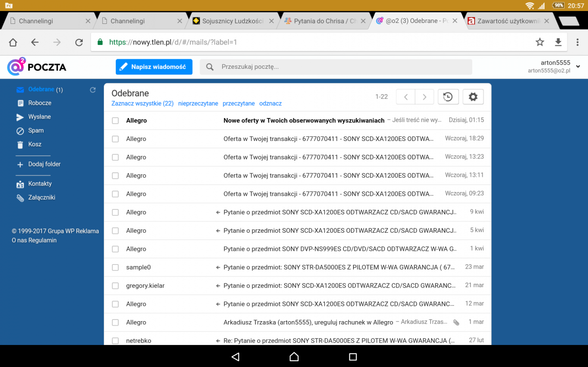Screen dimensions: 588x367
Task: Open the Allegro email dated 1 kwi
Action: click(x=298, y=249)
